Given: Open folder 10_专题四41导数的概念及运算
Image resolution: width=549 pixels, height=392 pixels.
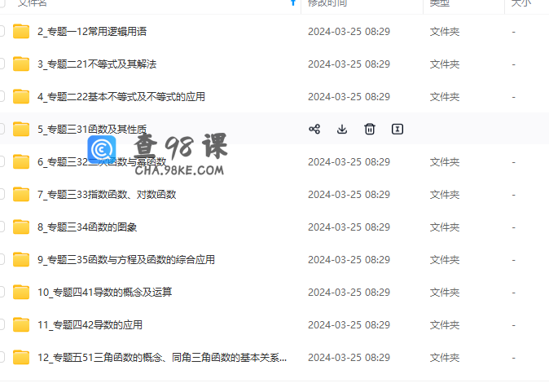Looking at the screenshot, I should pos(105,292).
